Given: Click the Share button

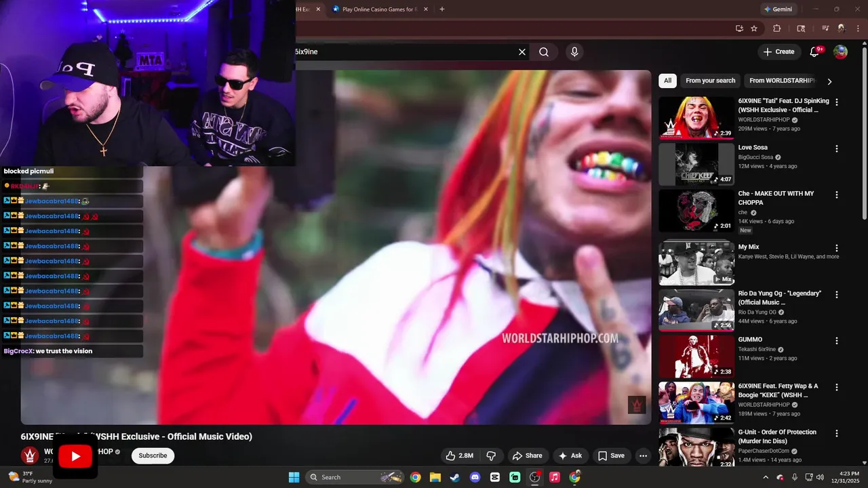Looking at the screenshot, I should (x=527, y=455).
